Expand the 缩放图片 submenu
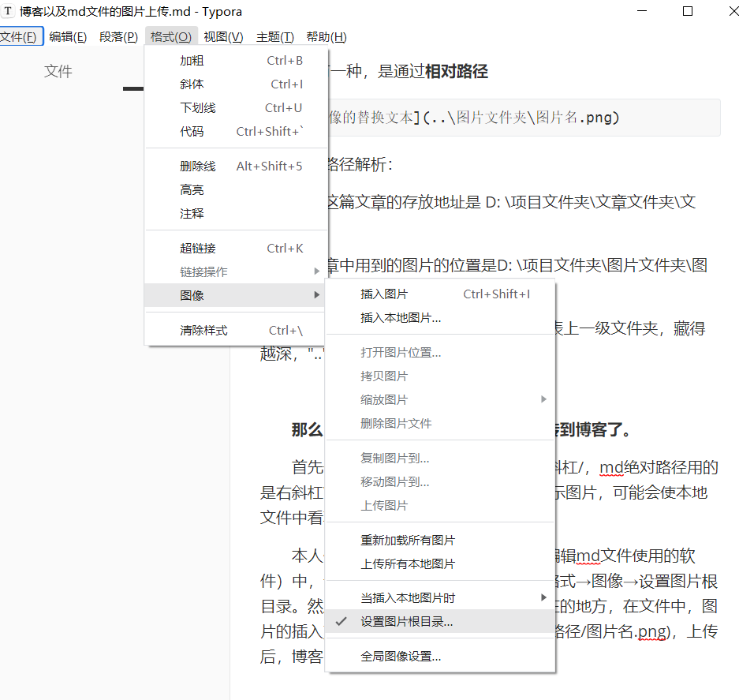 tap(440, 399)
